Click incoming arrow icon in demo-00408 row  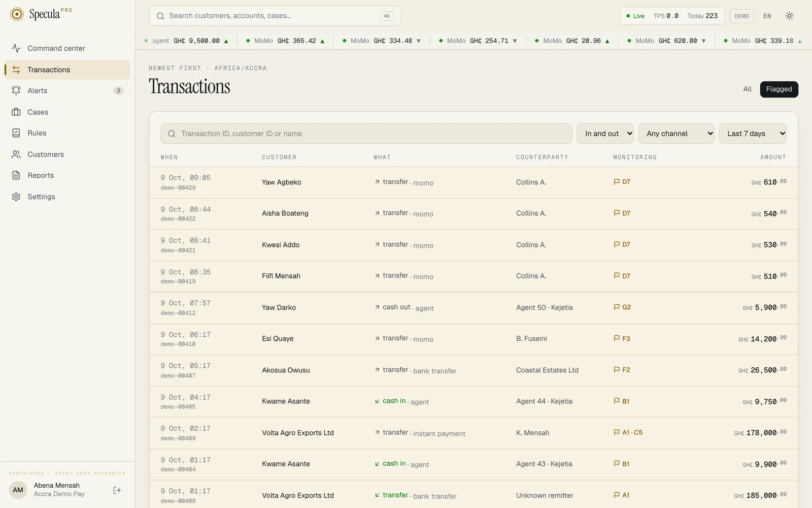(377, 495)
